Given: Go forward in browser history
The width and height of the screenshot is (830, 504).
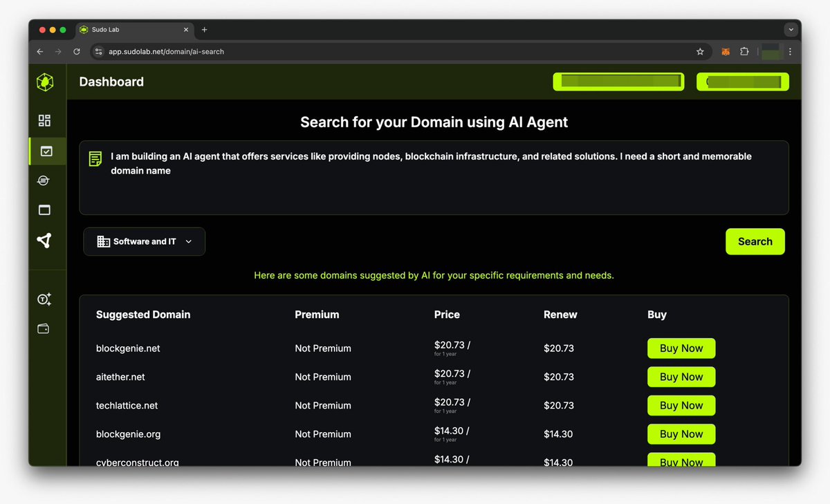Looking at the screenshot, I should coord(58,51).
